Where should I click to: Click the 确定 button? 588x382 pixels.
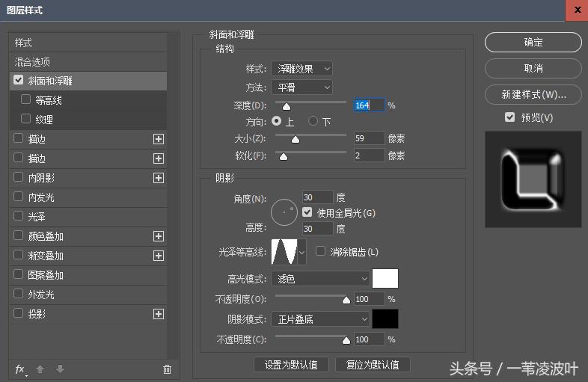pyautogui.click(x=533, y=43)
